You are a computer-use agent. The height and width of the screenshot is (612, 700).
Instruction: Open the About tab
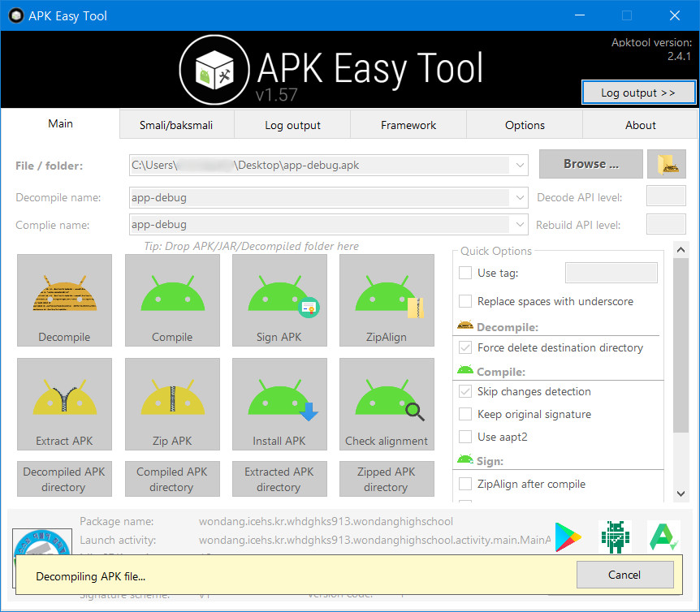(640, 125)
